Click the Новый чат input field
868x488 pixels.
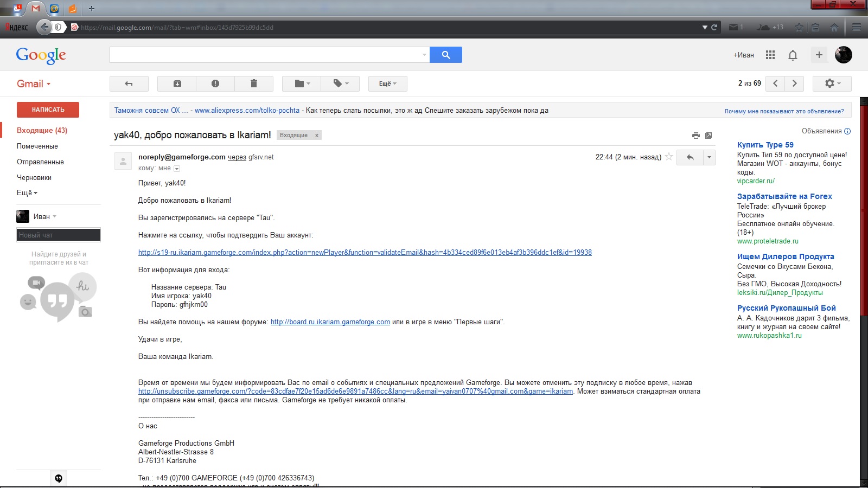coord(59,235)
